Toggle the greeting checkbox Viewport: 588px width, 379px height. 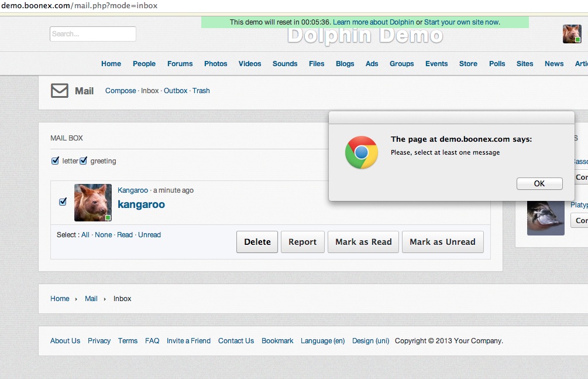[x=83, y=161]
